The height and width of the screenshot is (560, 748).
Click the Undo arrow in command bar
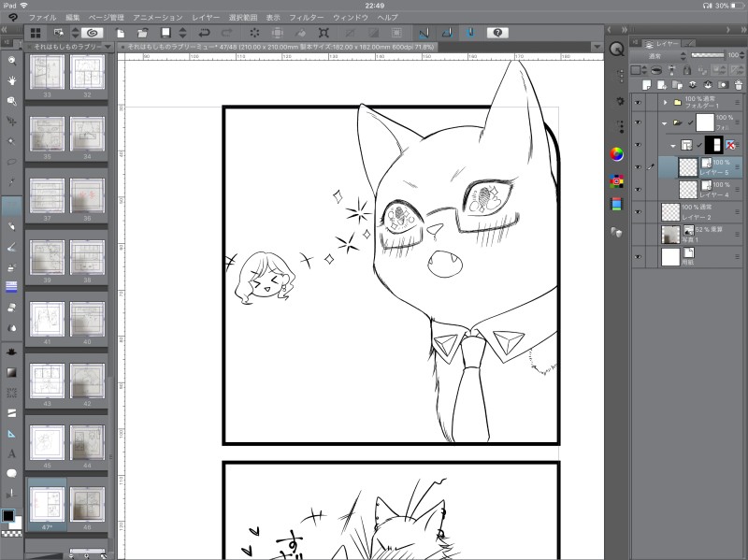(204, 33)
